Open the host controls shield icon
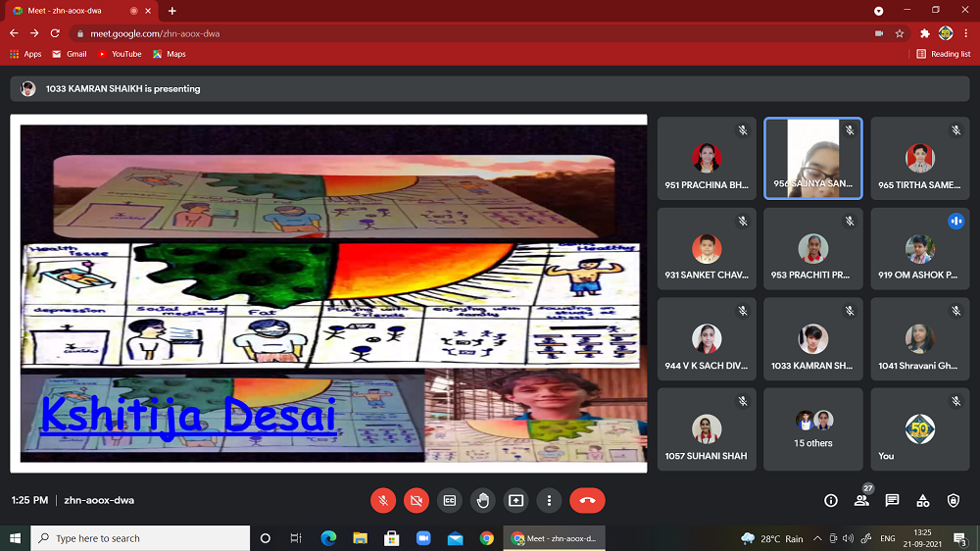Viewport: 980px width, 551px height. click(x=954, y=500)
